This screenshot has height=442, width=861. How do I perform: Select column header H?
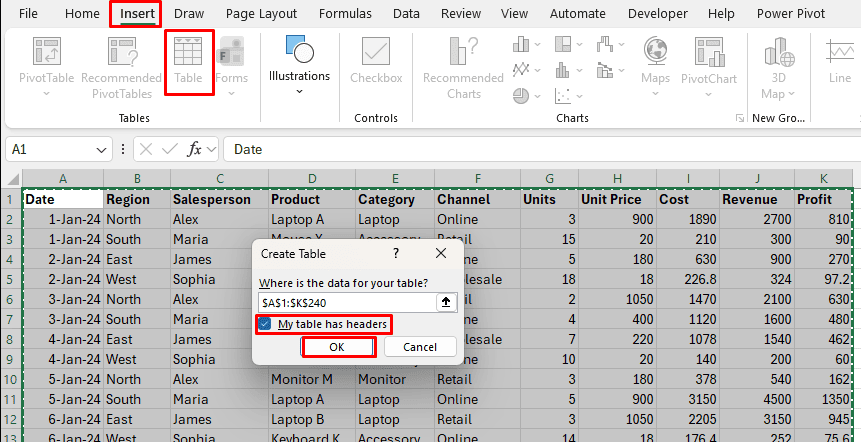tap(617, 178)
